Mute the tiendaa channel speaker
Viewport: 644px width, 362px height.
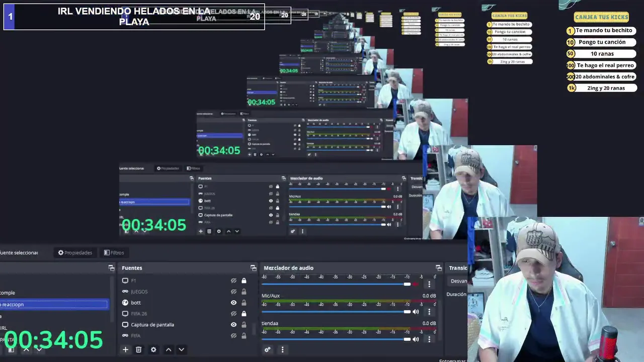[416, 339]
